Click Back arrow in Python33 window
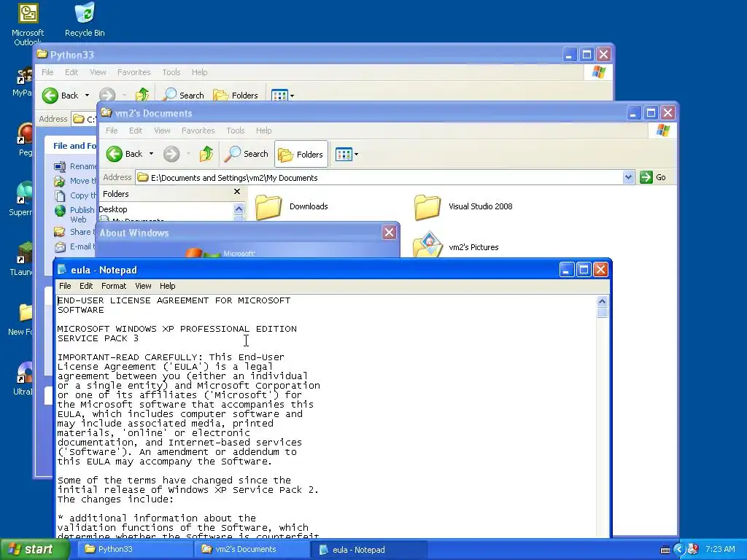This screenshot has width=747, height=560. pos(50,96)
